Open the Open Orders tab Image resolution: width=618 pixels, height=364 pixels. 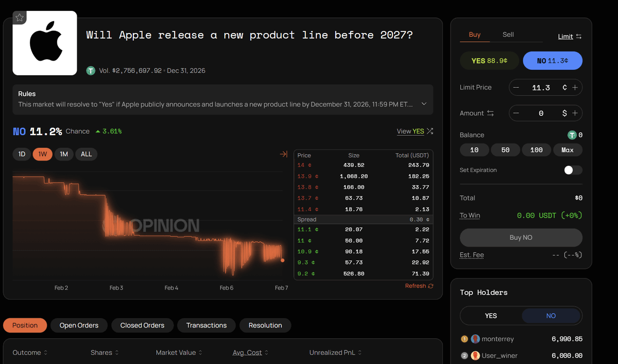[x=79, y=325]
